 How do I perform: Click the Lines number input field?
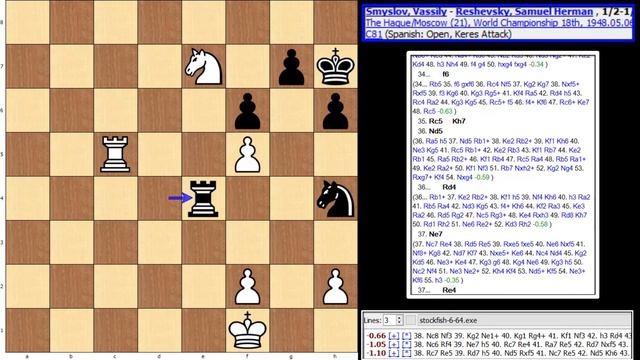tap(390, 320)
